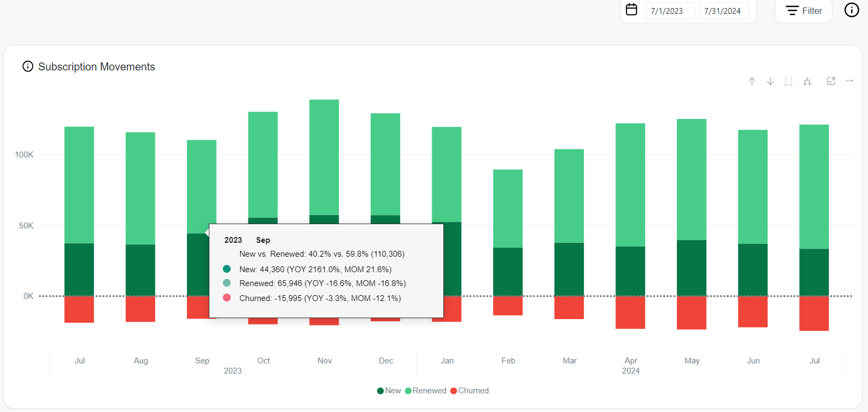Screen dimensions: 868x412
Task: Click the Feb axis label
Action: [x=509, y=361]
